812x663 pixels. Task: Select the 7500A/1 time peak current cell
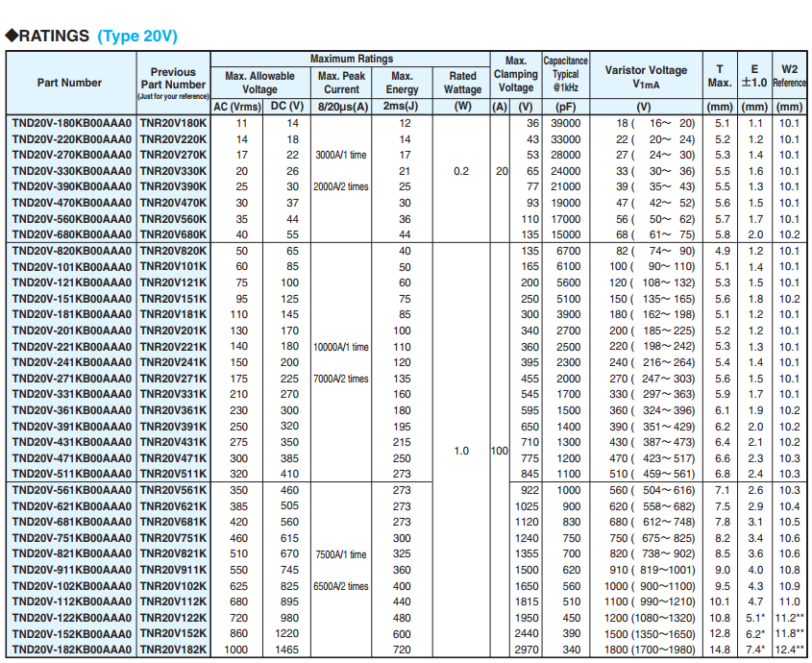(x=341, y=554)
